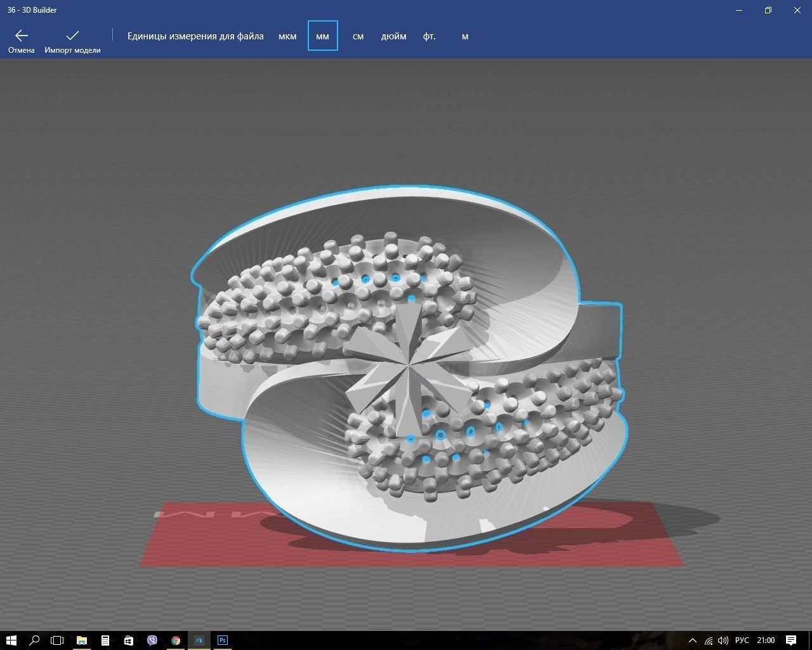The height and width of the screenshot is (650, 812).
Task: Launch Calculator from taskbar
Action: pos(105,640)
